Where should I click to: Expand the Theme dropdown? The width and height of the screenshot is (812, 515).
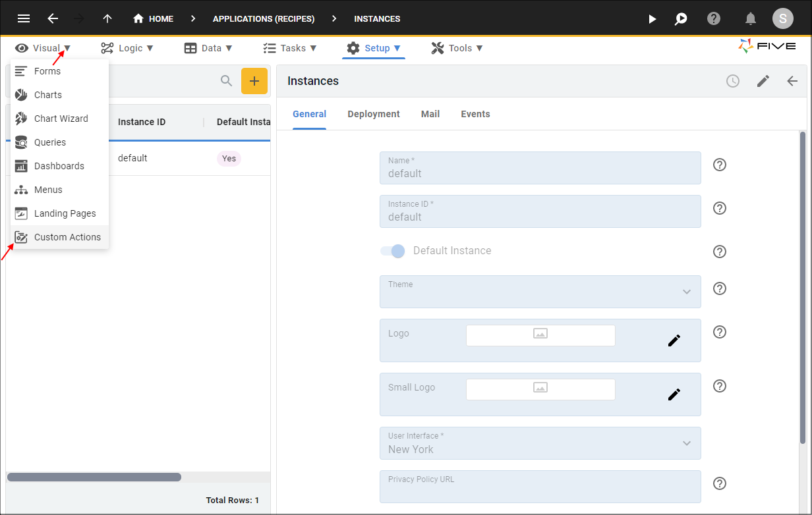[687, 292]
